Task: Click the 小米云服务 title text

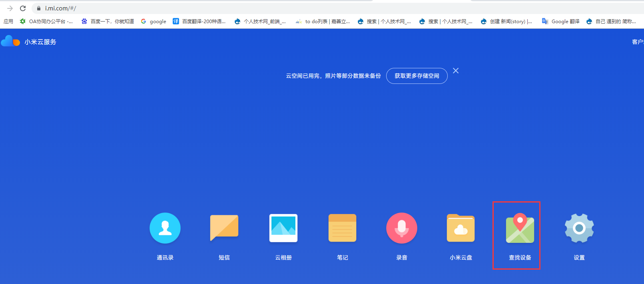Action: click(x=40, y=42)
